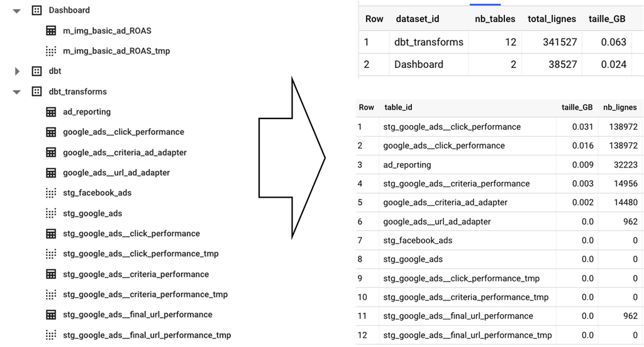Select the dbt_transforms cell in the results
Viewport: 644px width, 347px height.
[429, 42]
